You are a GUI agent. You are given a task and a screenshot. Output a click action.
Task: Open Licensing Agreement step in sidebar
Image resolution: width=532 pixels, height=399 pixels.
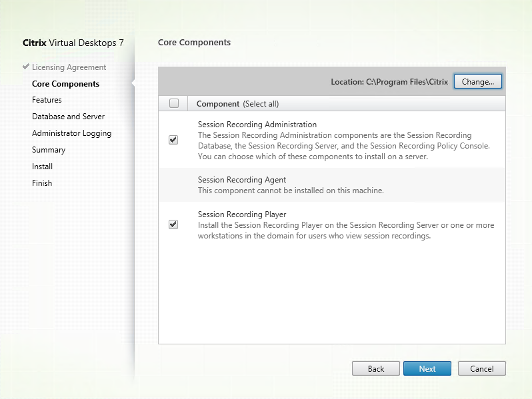[x=69, y=67]
